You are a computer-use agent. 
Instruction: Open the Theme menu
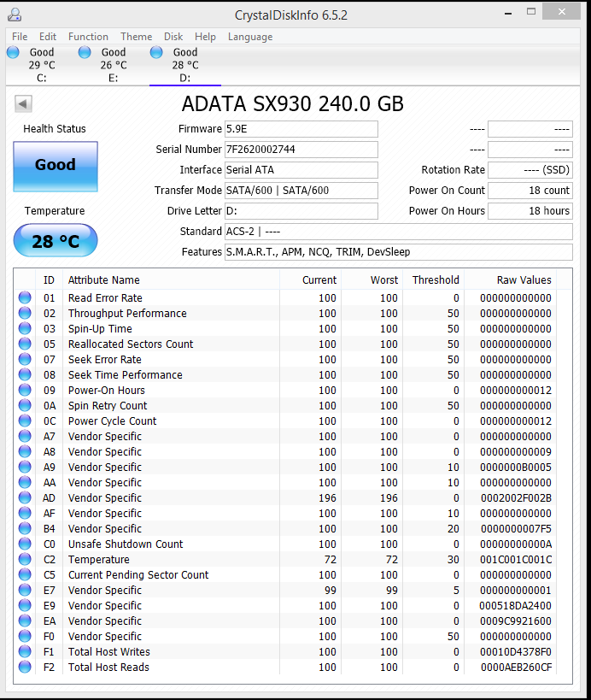[136, 37]
